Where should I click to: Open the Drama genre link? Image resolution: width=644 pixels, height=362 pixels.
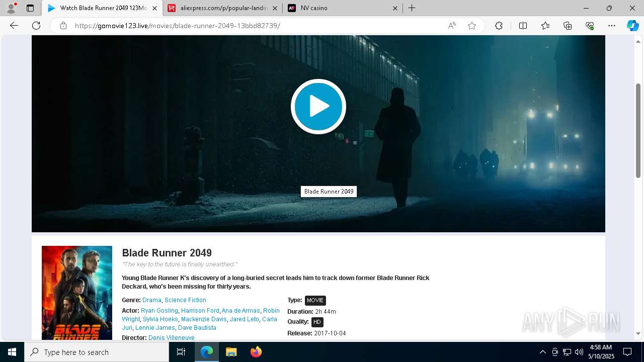coord(152,300)
